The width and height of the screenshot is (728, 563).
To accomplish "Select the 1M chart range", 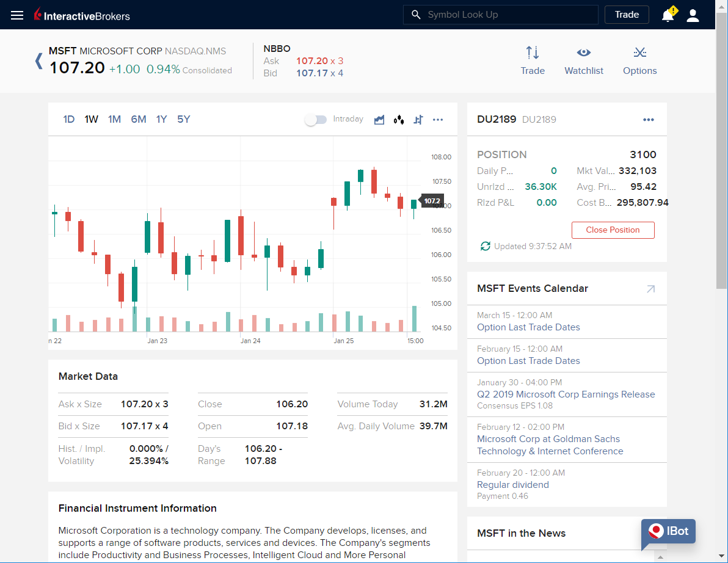I will click(x=114, y=119).
